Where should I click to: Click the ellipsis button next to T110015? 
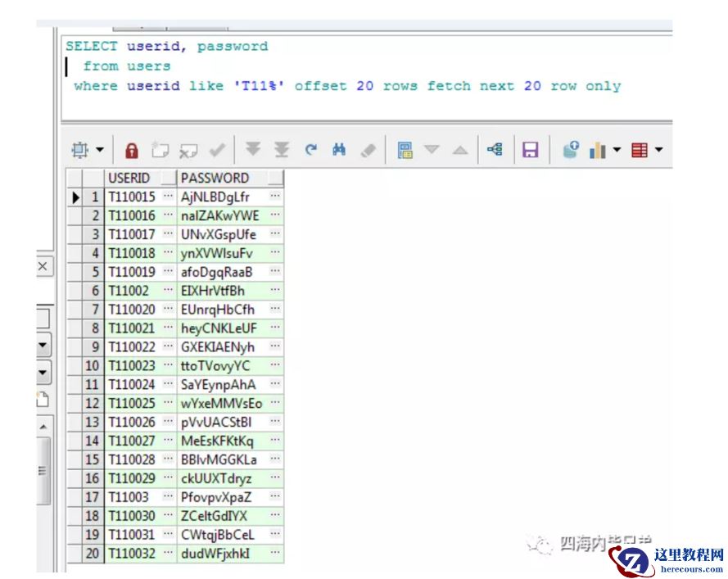(x=169, y=196)
